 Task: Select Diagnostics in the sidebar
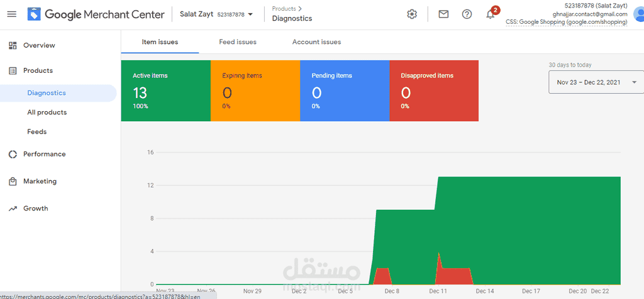tap(58, 93)
